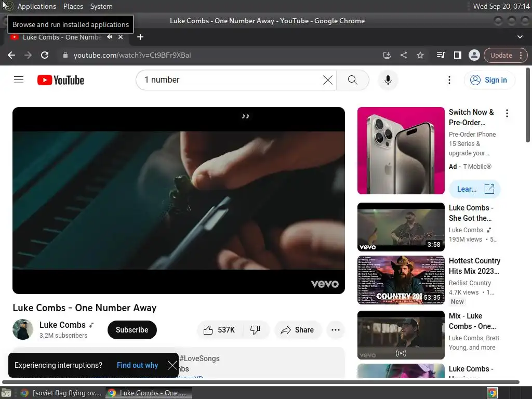Expand the tab search chevron
The height and width of the screenshot is (399, 532).
coord(520,37)
